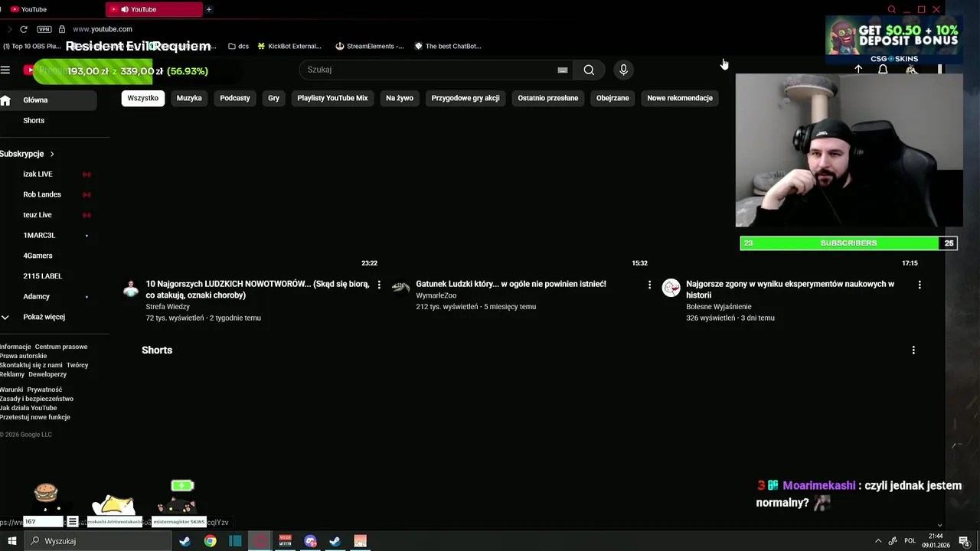Open Voicemeeter from the taskbar
This screenshot has width=980, height=551.
coord(286,541)
